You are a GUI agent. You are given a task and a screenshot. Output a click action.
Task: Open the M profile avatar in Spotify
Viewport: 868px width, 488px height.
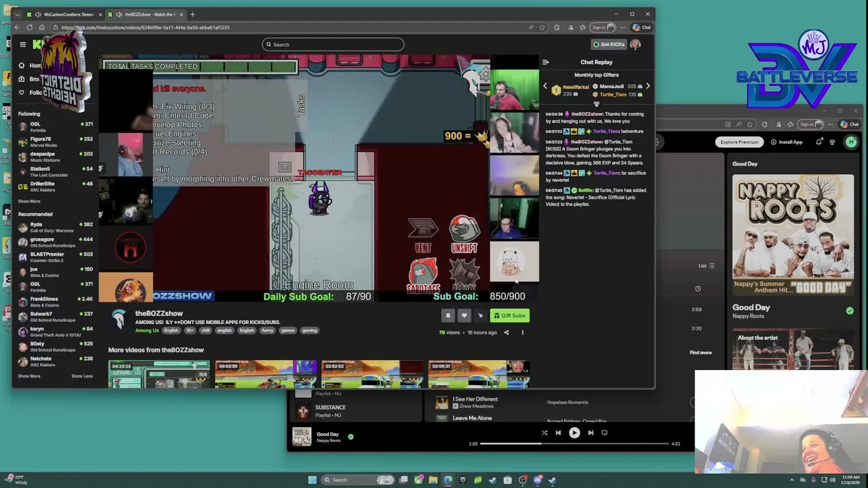851,142
